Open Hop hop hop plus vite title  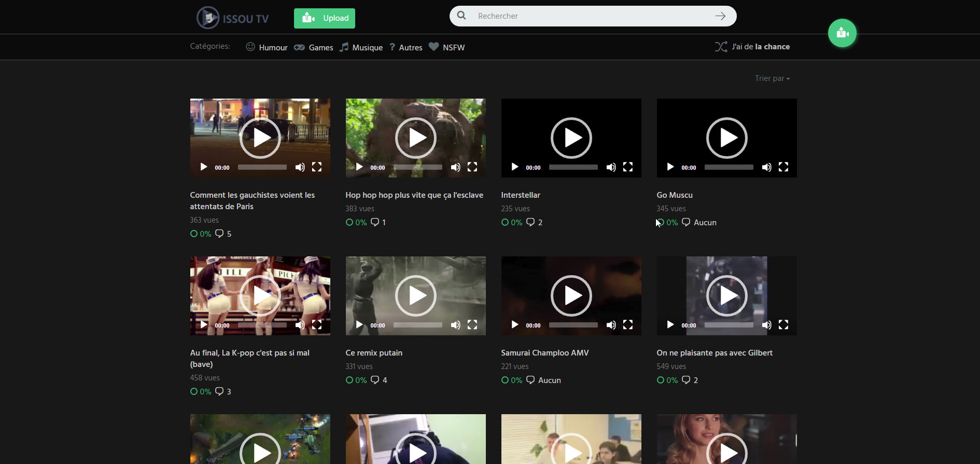click(414, 195)
